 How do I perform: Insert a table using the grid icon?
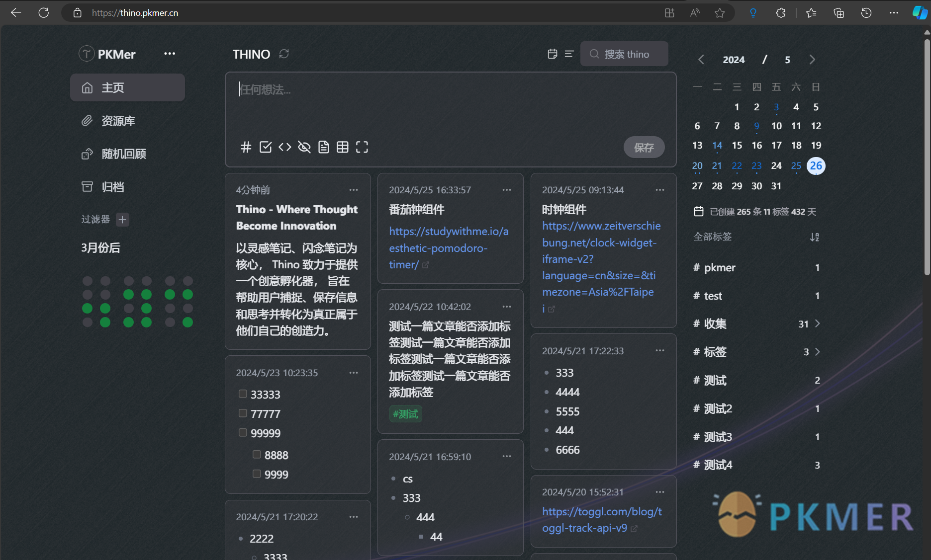coord(343,147)
